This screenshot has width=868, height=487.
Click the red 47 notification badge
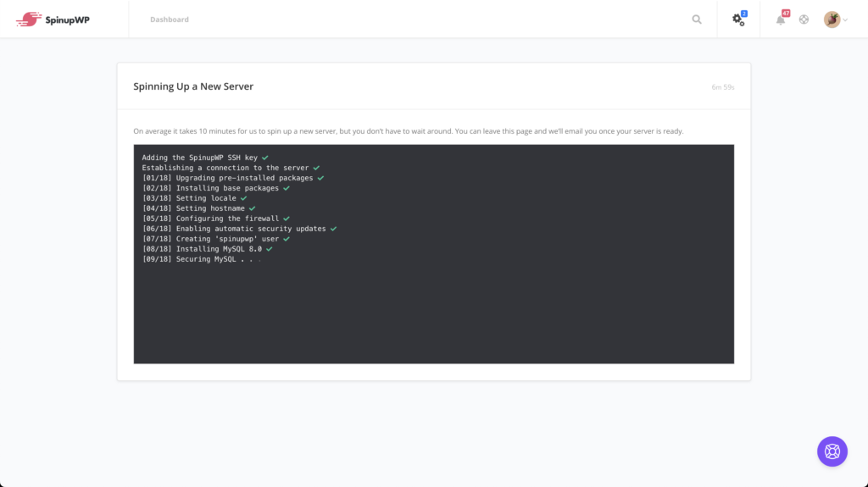pyautogui.click(x=786, y=14)
